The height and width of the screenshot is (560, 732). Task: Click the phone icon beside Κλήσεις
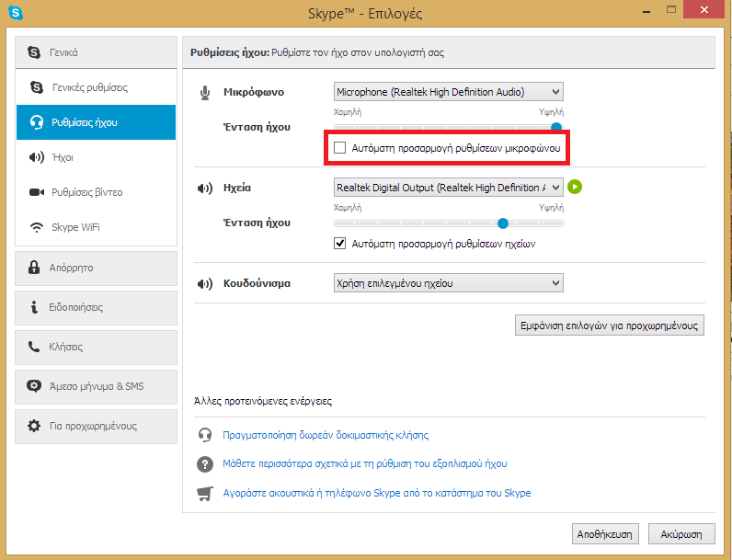[x=34, y=347]
